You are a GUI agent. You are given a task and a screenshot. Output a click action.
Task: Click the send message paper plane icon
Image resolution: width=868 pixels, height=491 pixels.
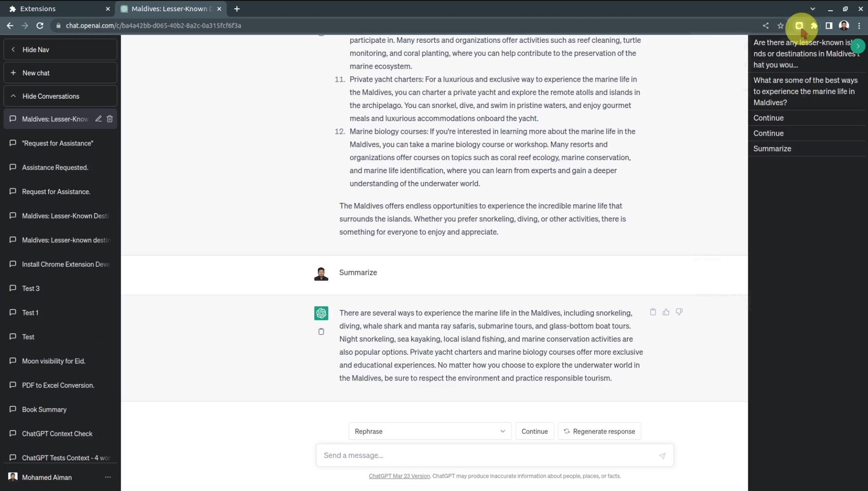[x=662, y=455]
